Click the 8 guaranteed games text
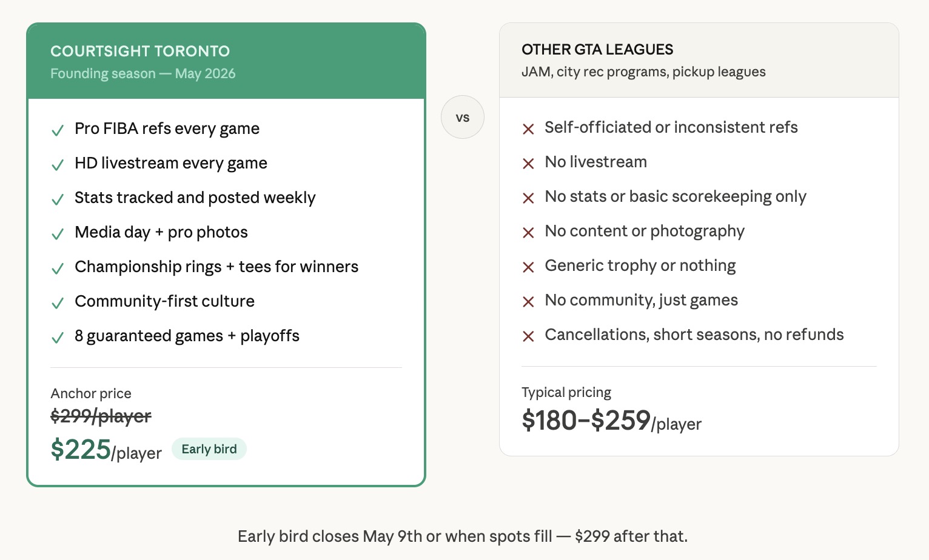The image size is (929, 560). point(187,336)
